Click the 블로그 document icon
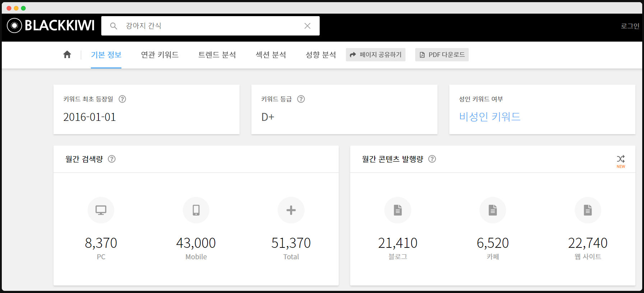This screenshot has height=293, width=644. coord(398,210)
